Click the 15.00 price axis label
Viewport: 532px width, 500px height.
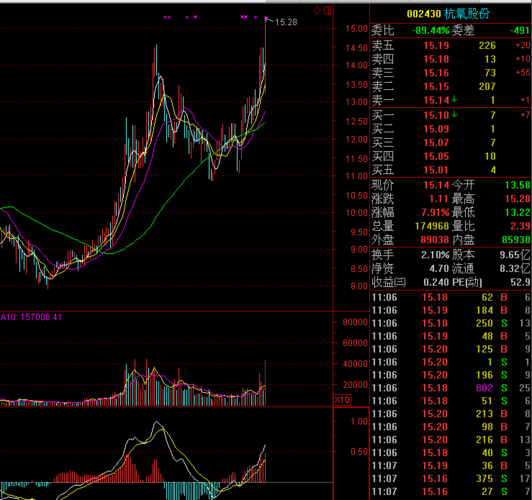tap(356, 29)
